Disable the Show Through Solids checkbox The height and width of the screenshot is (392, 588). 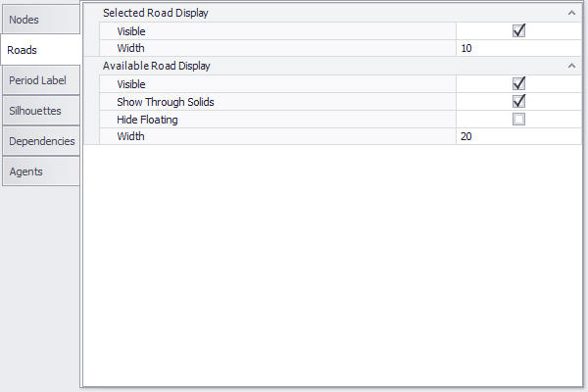point(519,102)
